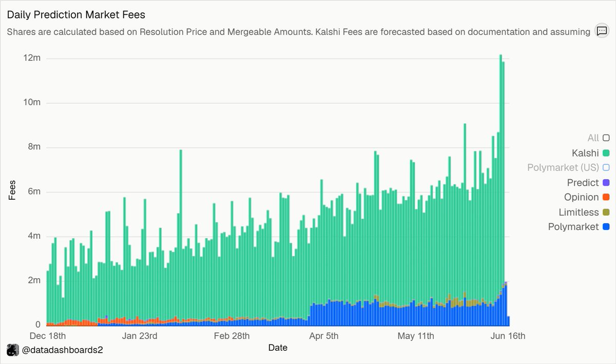
Task: Click the Apr 5th date axis label
Action: click(x=323, y=336)
